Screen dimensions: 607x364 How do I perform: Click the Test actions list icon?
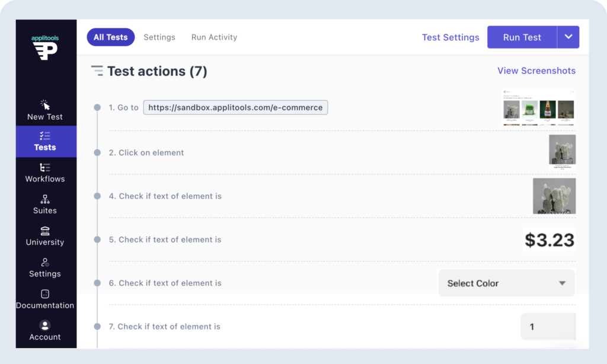[97, 71]
